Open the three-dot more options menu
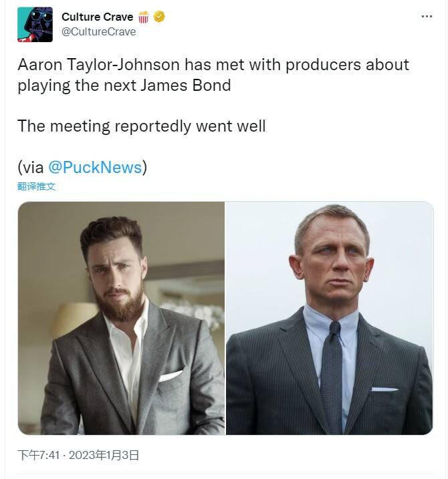 (x=427, y=17)
